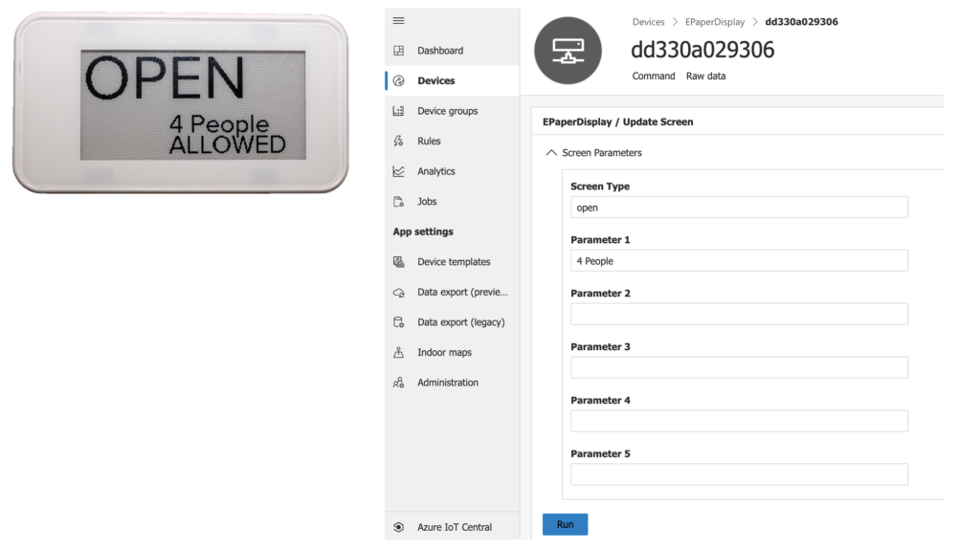Screen dimensions: 980x549
Task: Click the Jobs document icon
Action: tap(398, 201)
